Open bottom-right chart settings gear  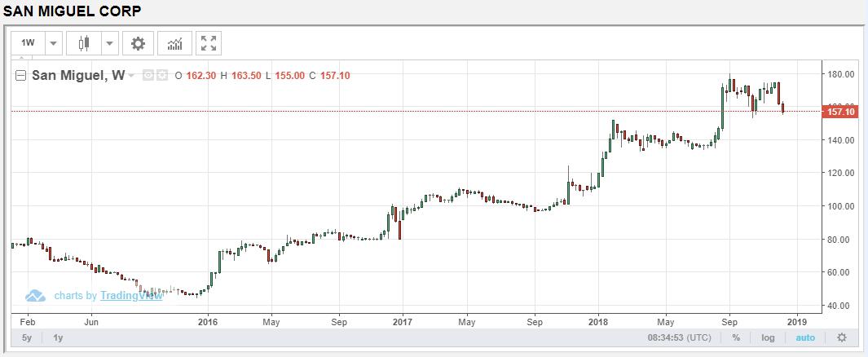(841, 337)
